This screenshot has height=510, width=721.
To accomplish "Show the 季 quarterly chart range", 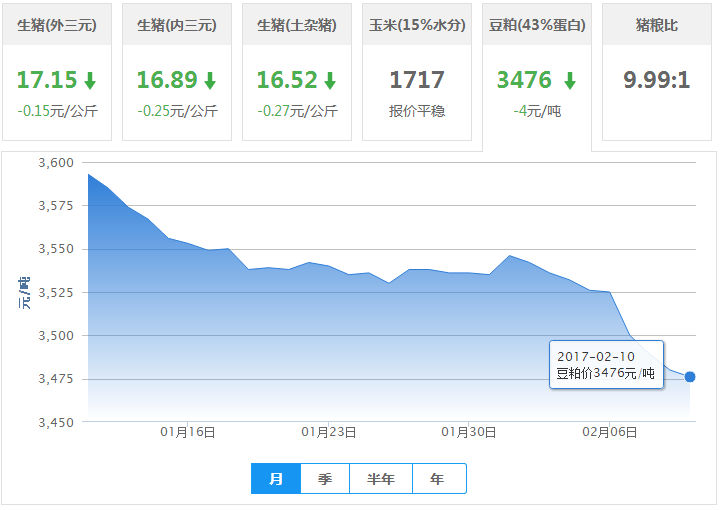I will pyautogui.click(x=325, y=479).
